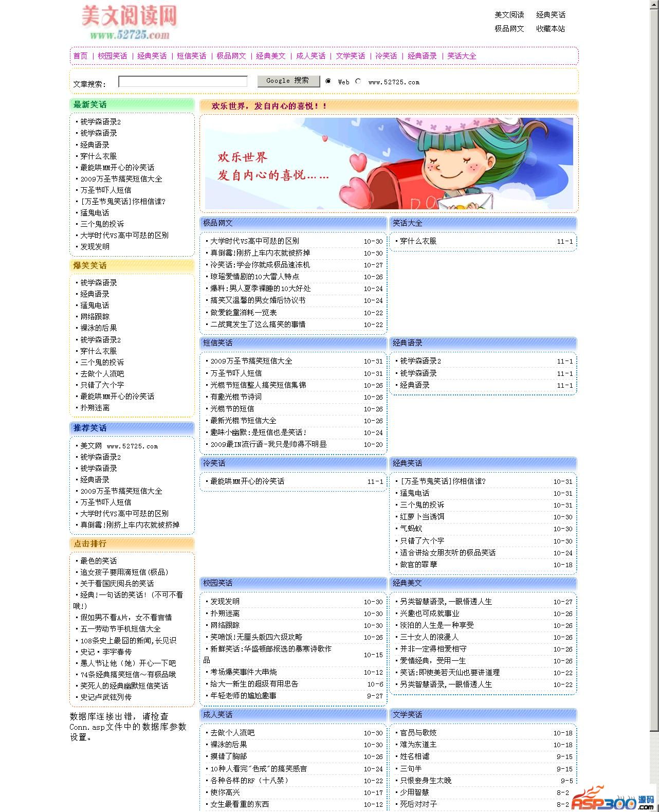
Task: Open 五一劳动节手机短信大全 link
Action: coord(120,629)
